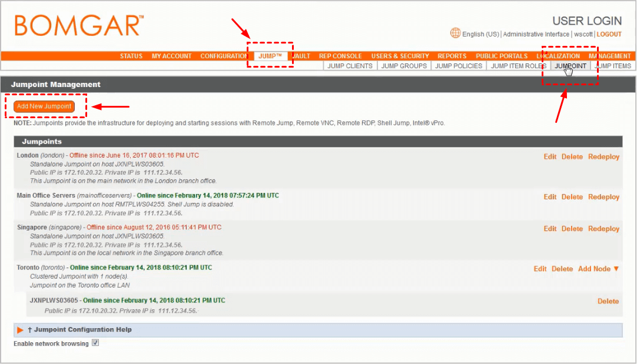The image size is (637, 364).
Task: Click 'London' jumpoint name
Action: click(28, 155)
